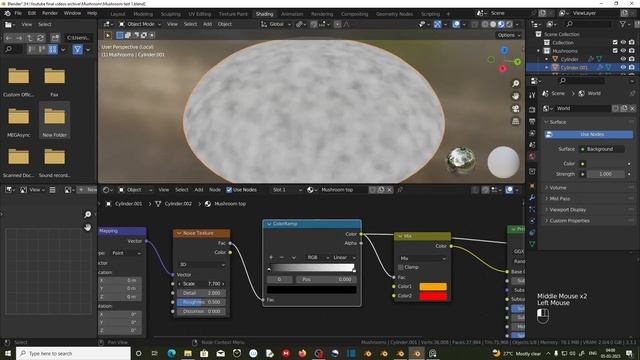Open the Slot 1 material slot dropdown

[287, 190]
